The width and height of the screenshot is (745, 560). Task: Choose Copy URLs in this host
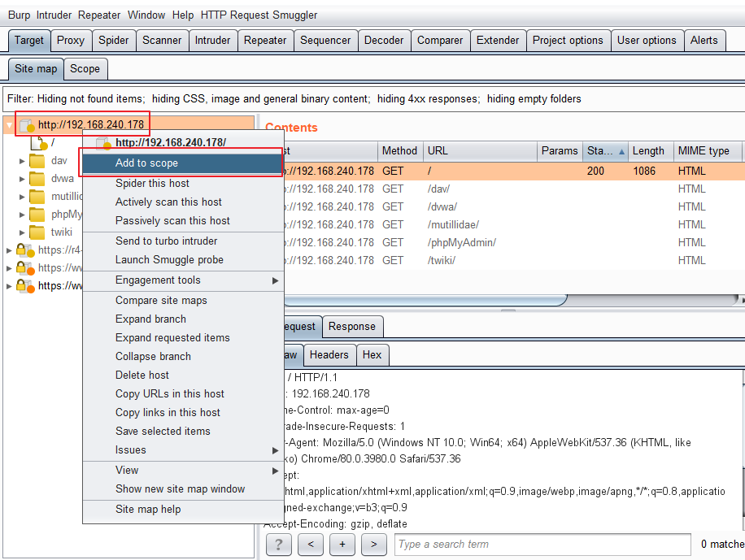tap(183, 393)
